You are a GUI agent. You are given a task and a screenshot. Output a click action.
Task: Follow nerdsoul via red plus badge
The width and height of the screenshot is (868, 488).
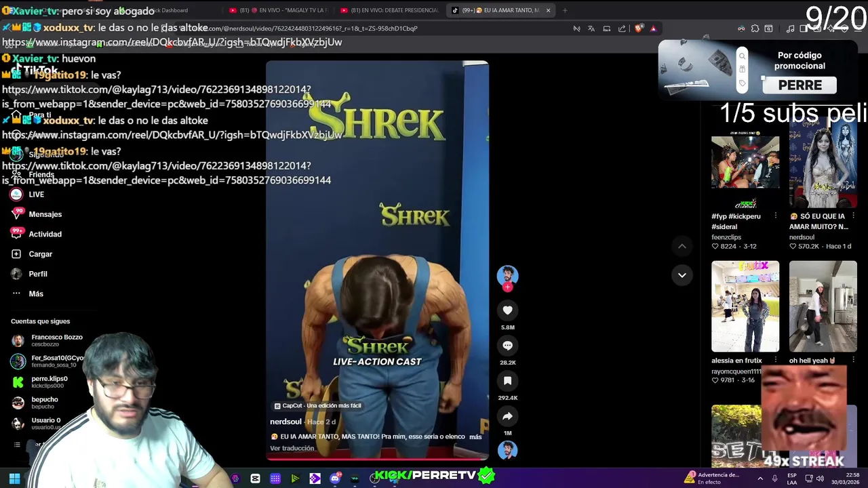click(x=507, y=287)
